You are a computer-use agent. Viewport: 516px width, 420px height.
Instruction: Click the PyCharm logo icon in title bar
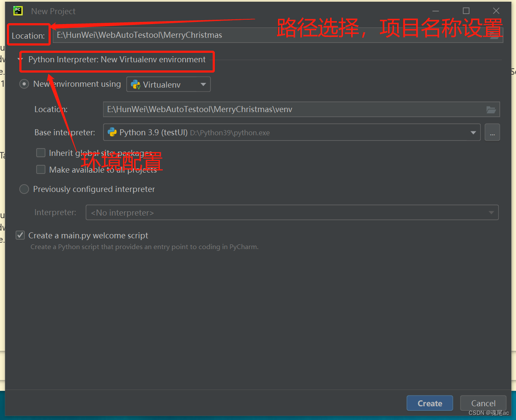tap(18, 11)
